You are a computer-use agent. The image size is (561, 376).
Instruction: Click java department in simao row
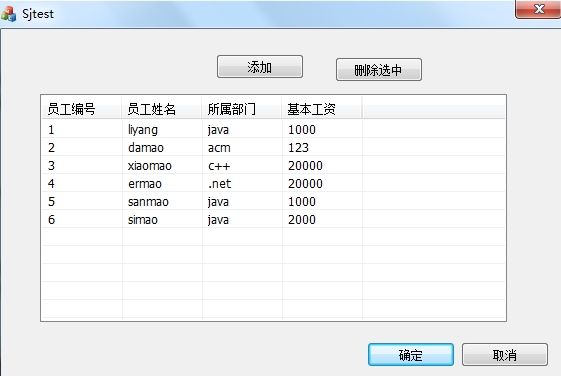coord(243,219)
